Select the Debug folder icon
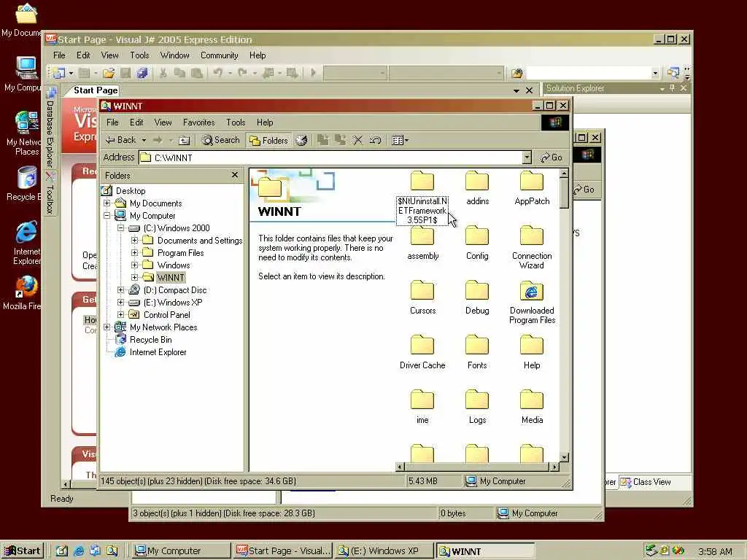The image size is (747, 560). tap(477, 291)
